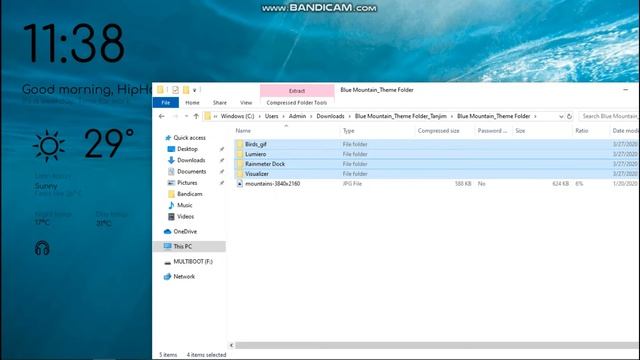Click the New folder icon in title bar
The width and height of the screenshot is (640, 360).
(186, 90)
